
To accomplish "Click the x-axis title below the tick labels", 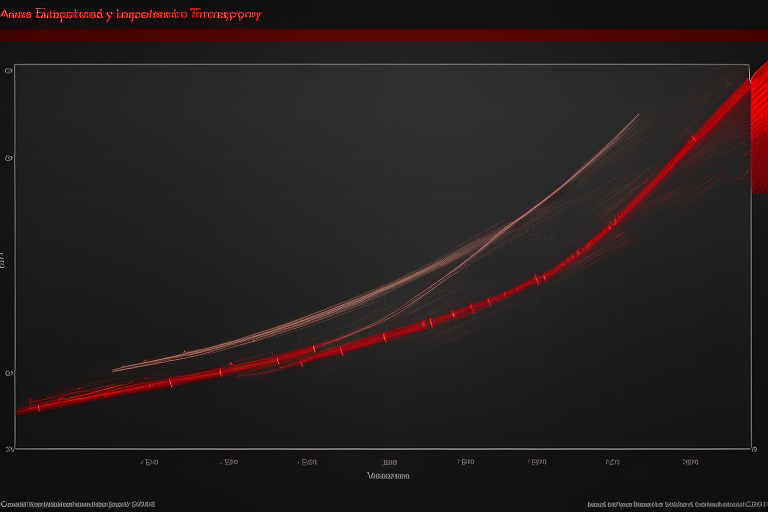I will tap(388, 476).
